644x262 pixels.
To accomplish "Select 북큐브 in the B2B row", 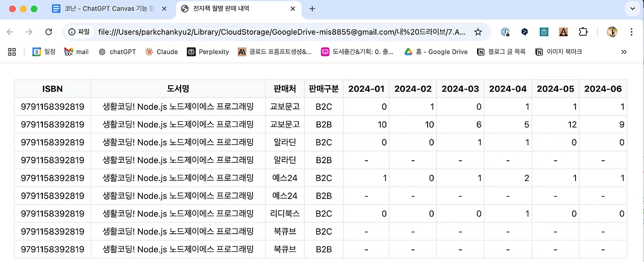I will [285, 249].
